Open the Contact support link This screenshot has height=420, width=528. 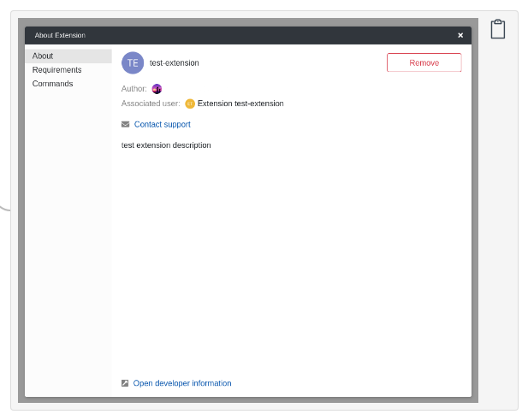coord(163,125)
